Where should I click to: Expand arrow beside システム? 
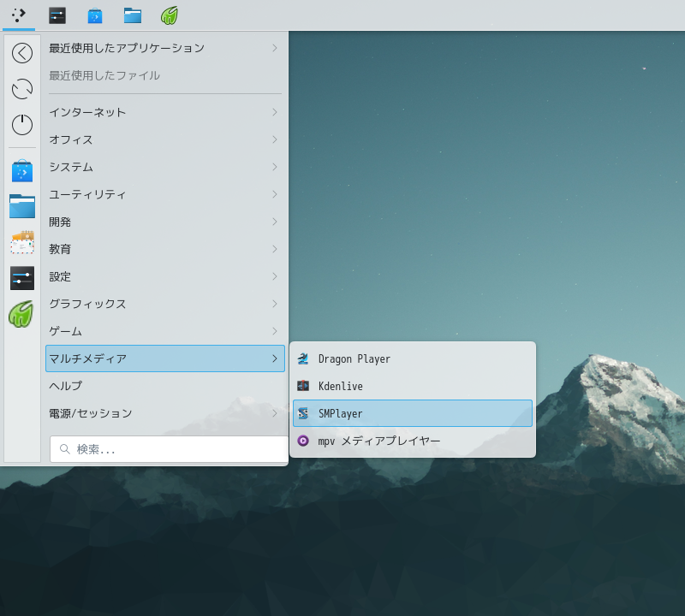click(275, 167)
